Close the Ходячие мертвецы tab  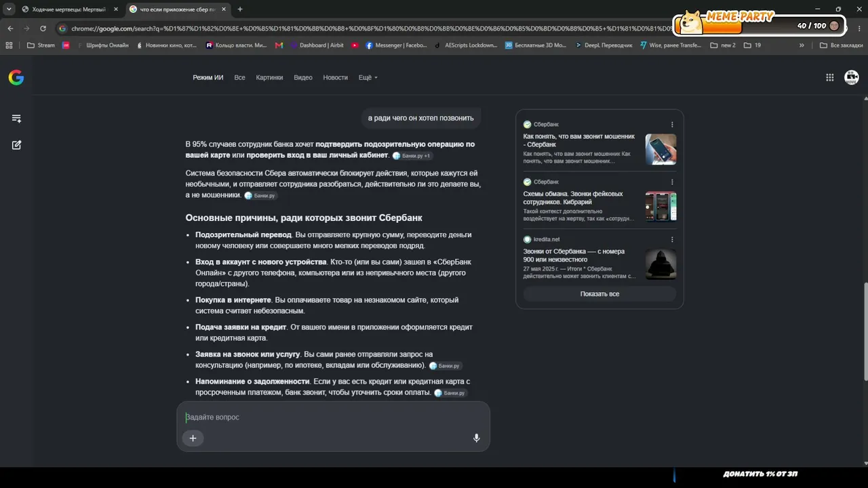116,9
